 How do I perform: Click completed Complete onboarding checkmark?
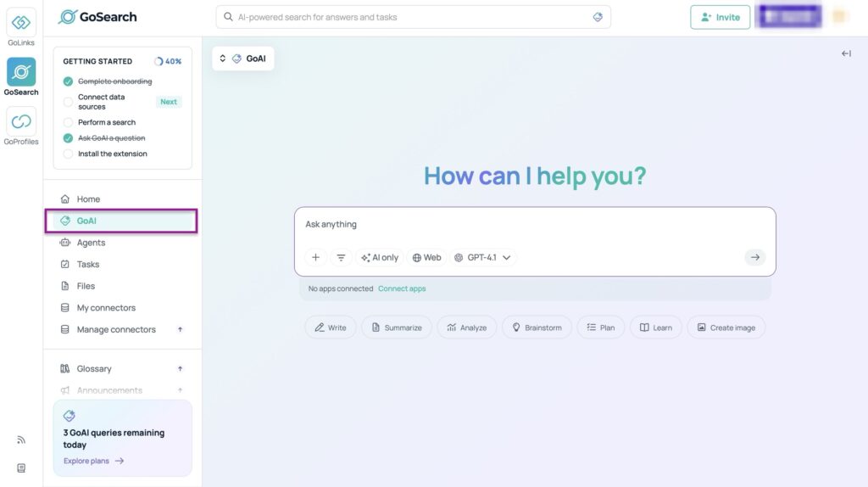(68, 81)
